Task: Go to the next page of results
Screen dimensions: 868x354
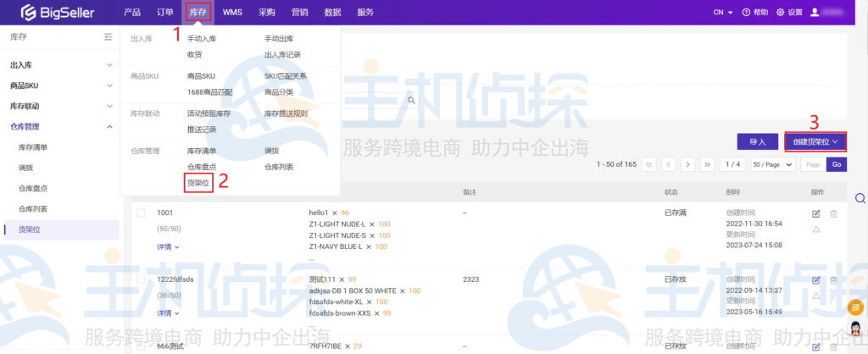Action: coord(687,164)
